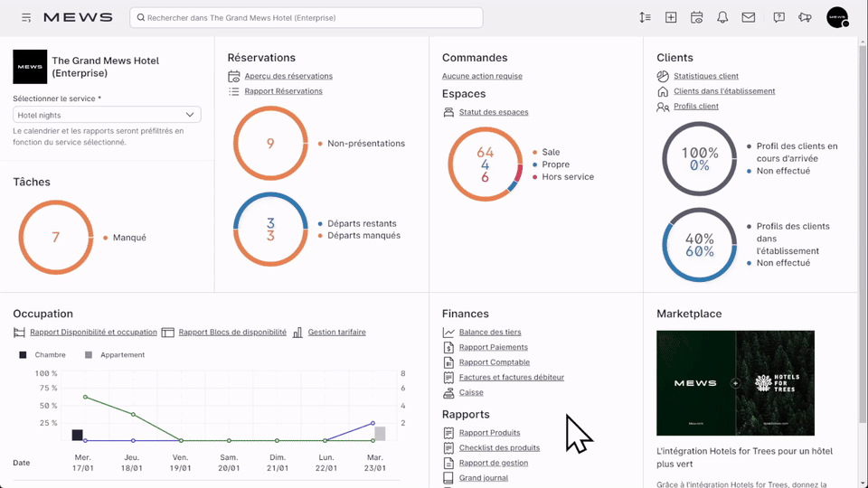The height and width of the screenshot is (488, 868).
Task: Open the help question icon
Action: pos(778,18)
